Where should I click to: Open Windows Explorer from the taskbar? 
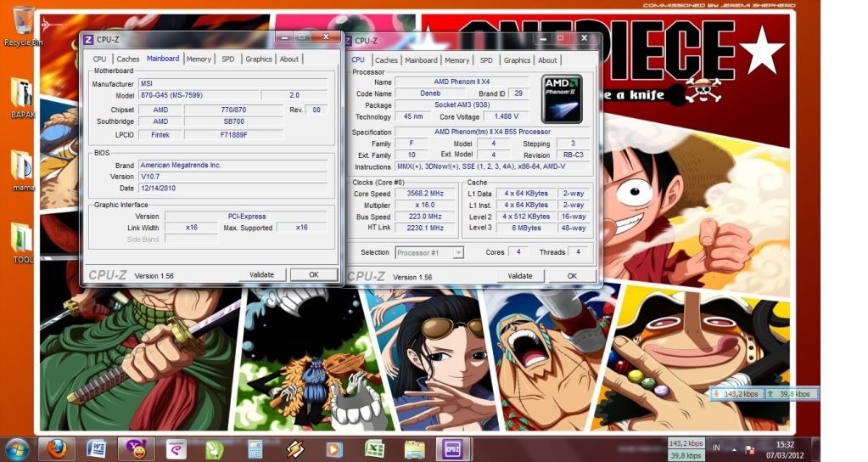pos(414,448)
